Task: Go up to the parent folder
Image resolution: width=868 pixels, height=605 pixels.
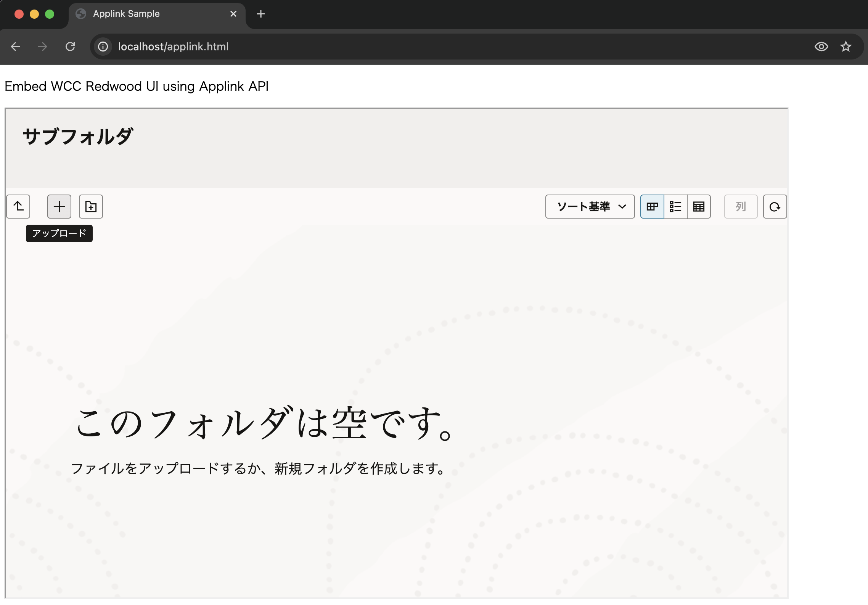Action: (x=18, y=206)
